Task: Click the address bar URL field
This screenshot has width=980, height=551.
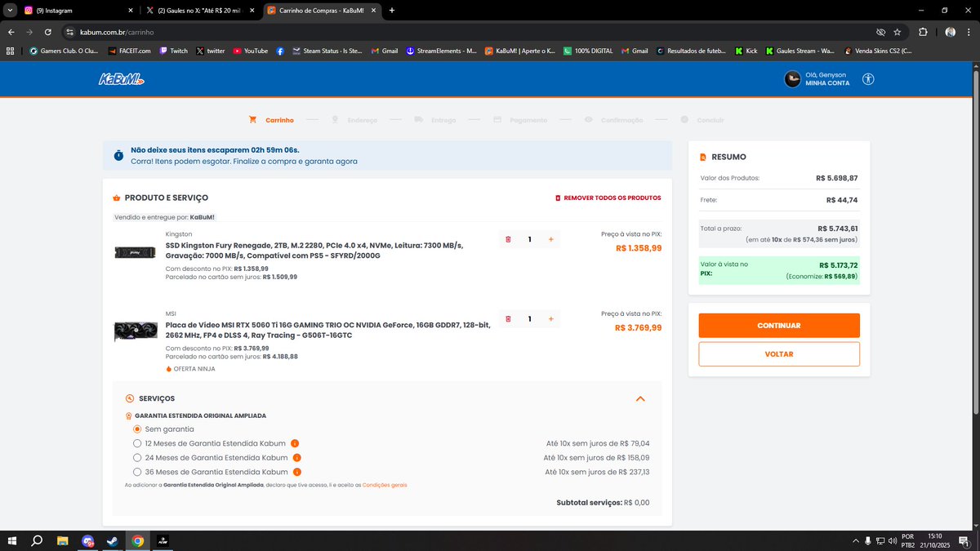Action: pos(465,32)
